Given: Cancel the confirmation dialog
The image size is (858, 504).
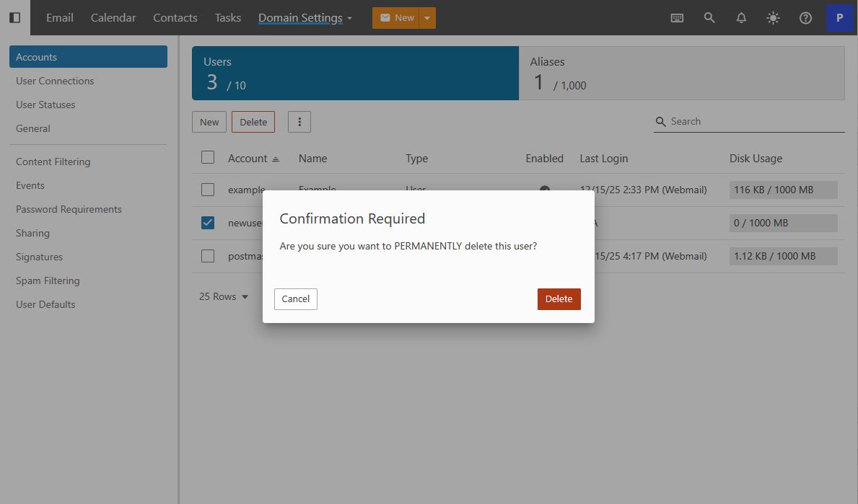Looking at the screenshot, I should (x=295, y=299).
